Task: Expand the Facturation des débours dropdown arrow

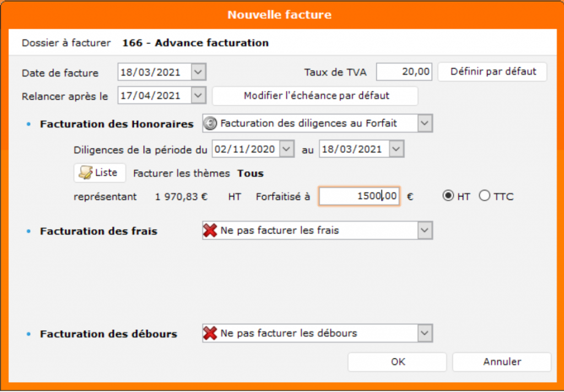Action: pyautogui.click(x=425, y=333)
